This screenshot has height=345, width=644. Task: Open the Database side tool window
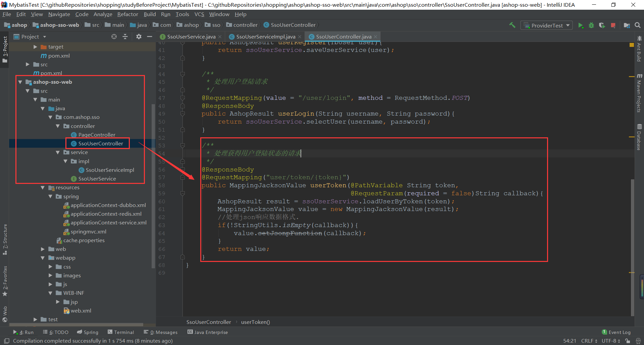click(639, 137)
